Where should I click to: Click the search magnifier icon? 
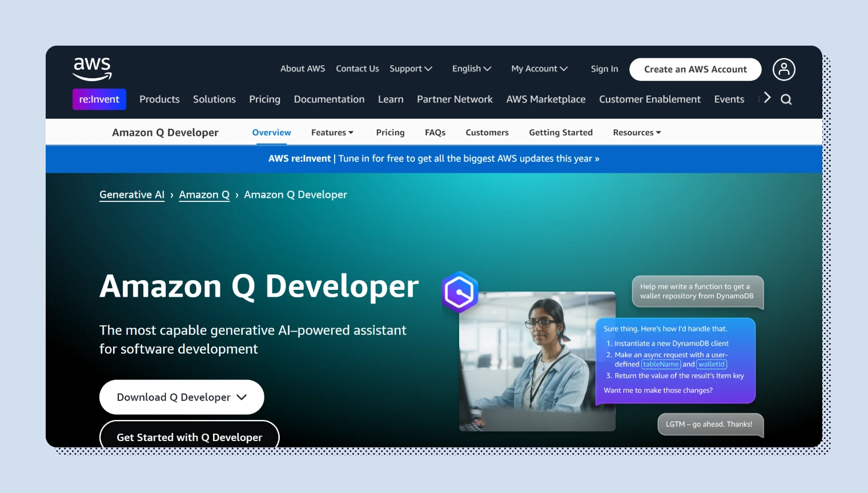(786, 99)
